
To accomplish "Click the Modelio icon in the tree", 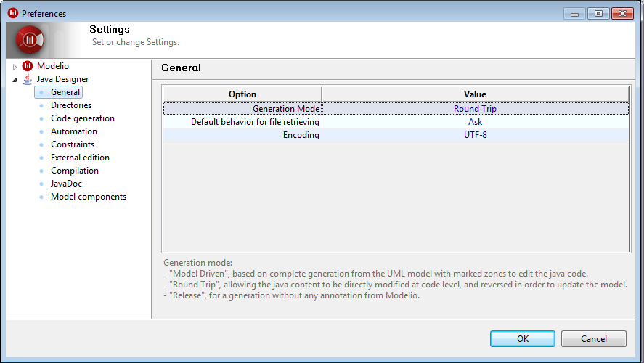I will 28,65.
